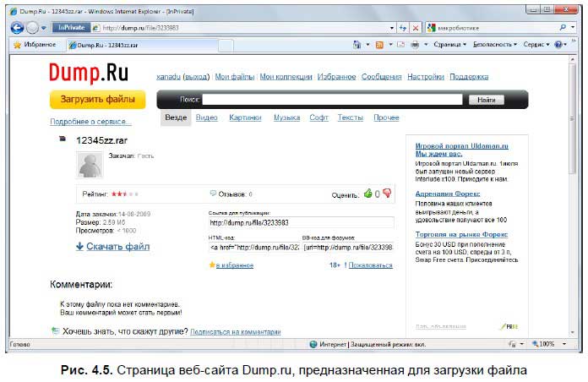Click the red Stop loading icon

click(416, 28)
